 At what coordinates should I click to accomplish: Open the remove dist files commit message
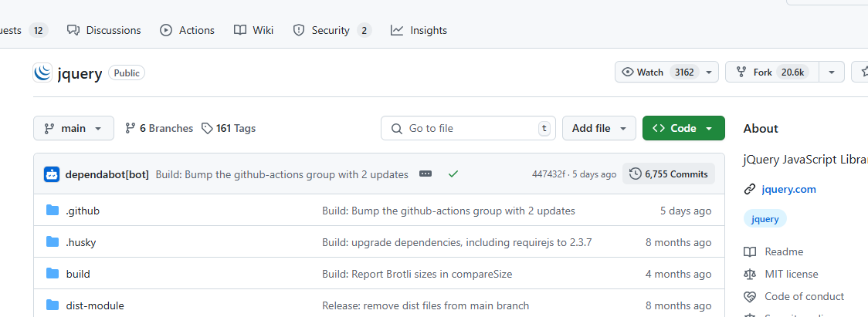tap(426, 305)
